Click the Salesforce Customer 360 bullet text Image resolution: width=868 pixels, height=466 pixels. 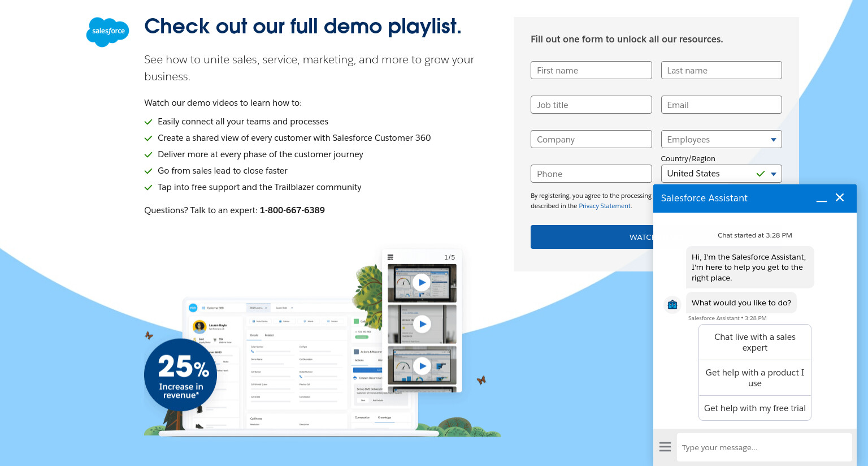(294, 138)
